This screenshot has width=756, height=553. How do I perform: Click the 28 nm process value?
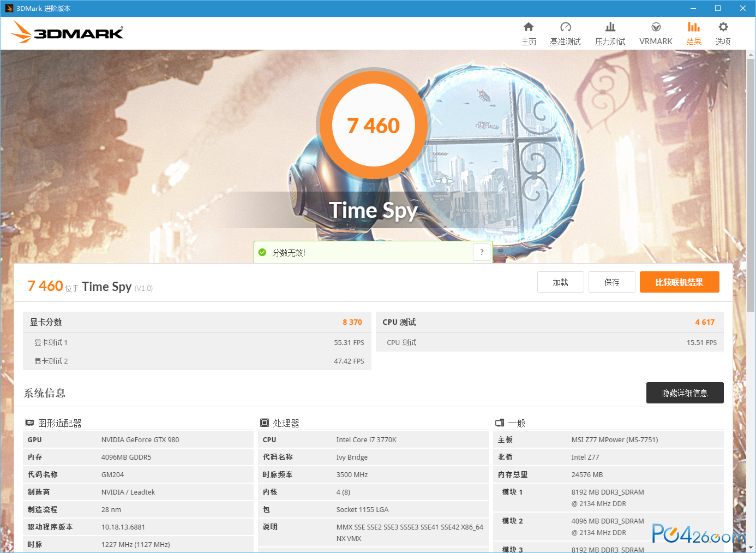click(111, 509)
